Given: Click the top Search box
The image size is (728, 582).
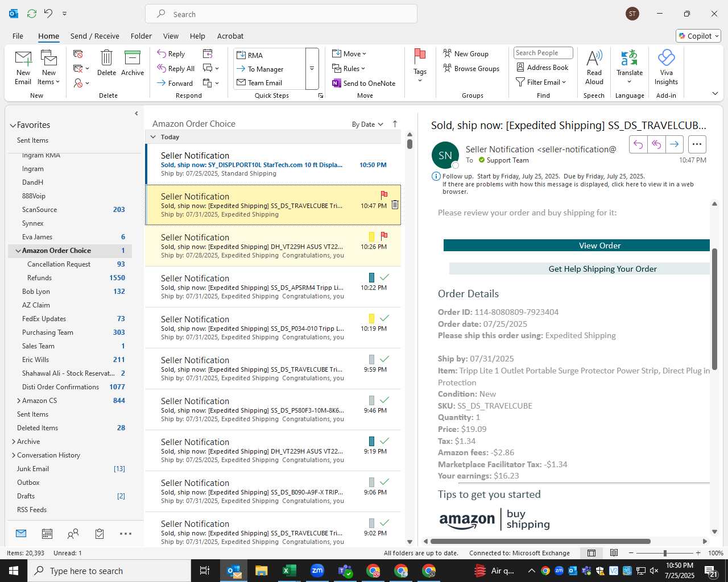Looking at the screenshot, I should pos(281,14).
